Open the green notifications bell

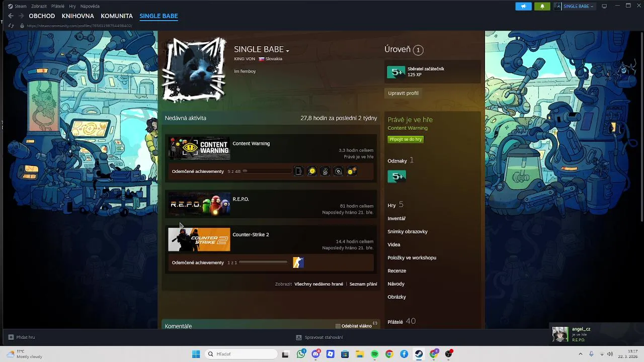(542, 6)
